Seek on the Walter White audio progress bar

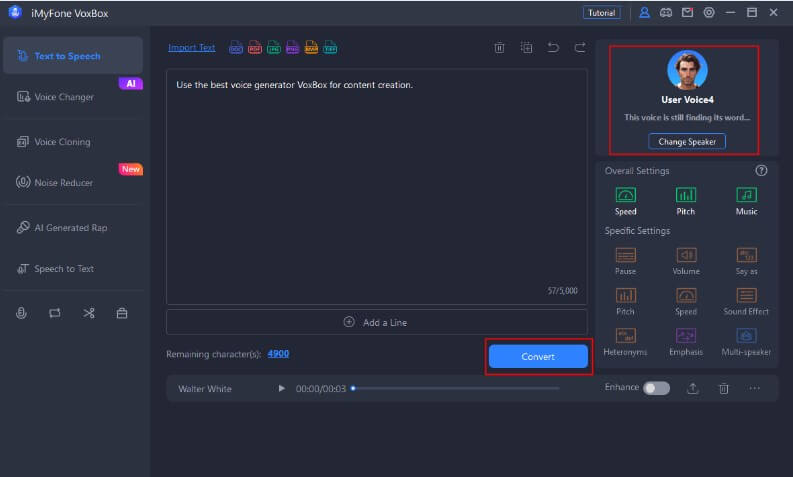tap(456, 388)
